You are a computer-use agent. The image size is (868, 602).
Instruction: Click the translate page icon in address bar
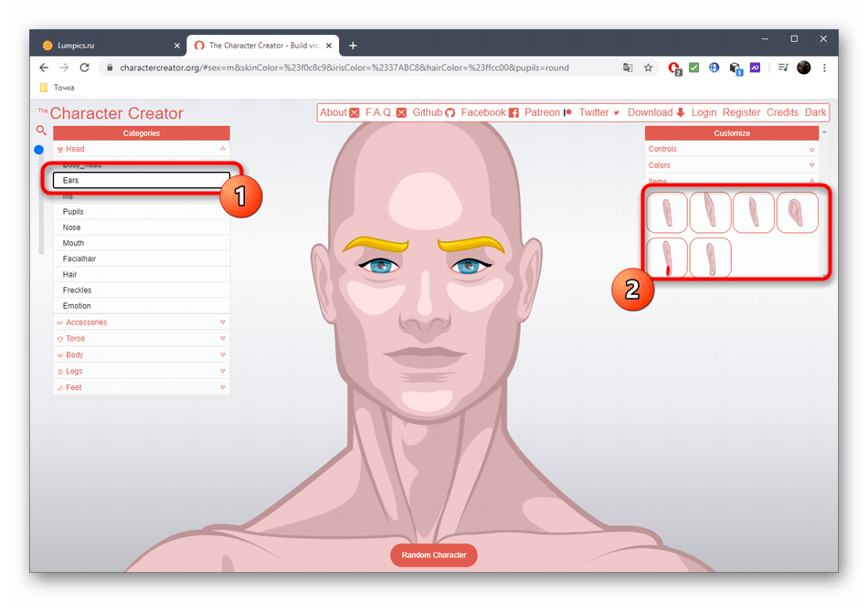pyautogui.click(x=628, y=68)
